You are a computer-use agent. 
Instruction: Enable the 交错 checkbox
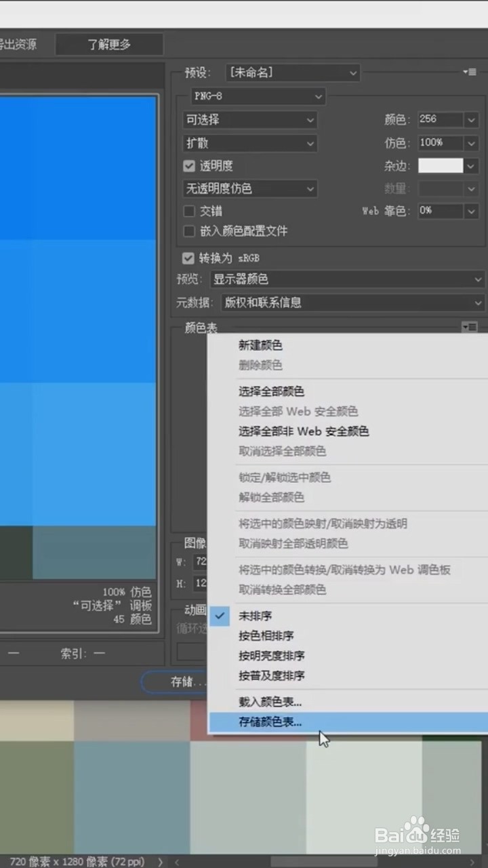point(189,211)
